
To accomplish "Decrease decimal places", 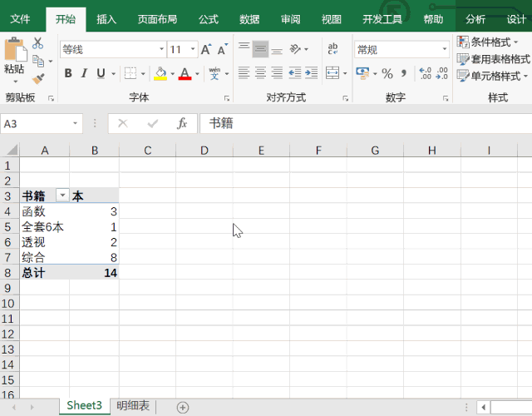I will point(441,73).
